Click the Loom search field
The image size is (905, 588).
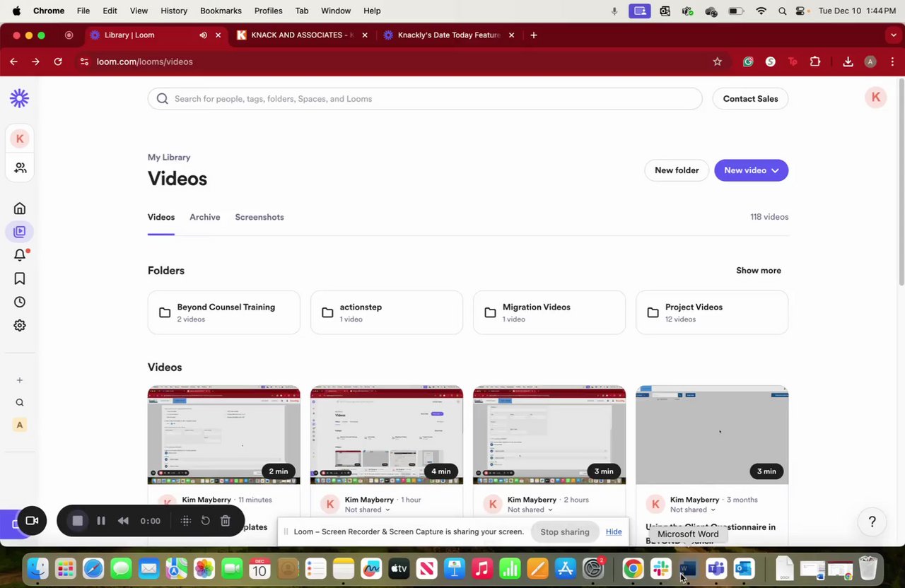click(x=425, y=99)
